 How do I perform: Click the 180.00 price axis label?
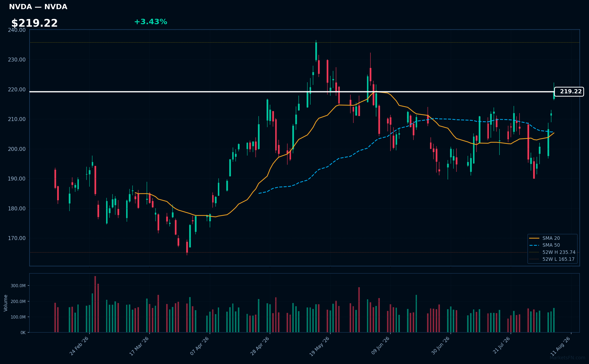(17, 209)
